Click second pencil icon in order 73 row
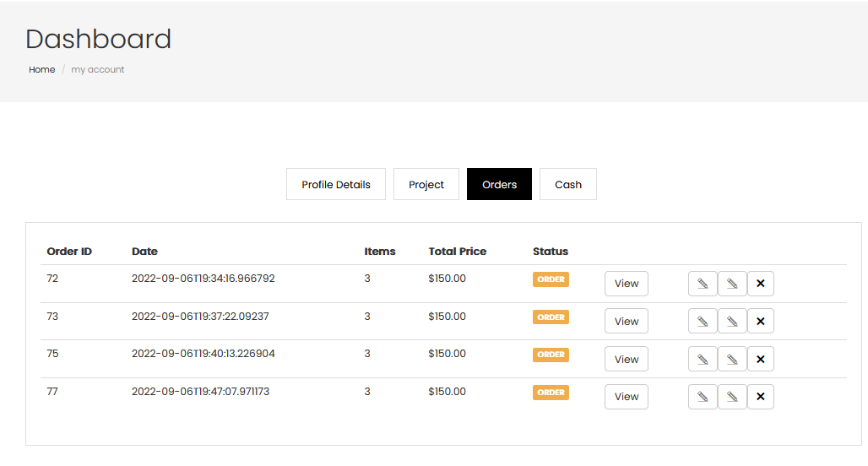 (732, 321)
